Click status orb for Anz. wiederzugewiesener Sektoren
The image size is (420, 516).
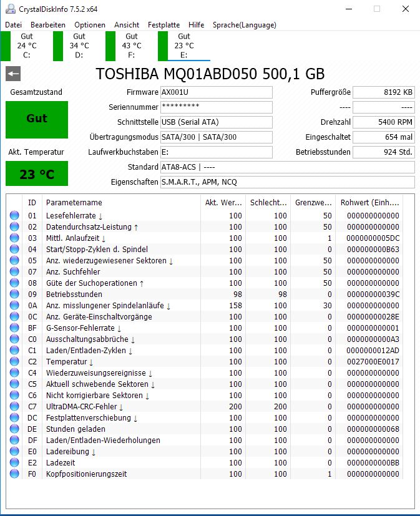pos(14,260)
